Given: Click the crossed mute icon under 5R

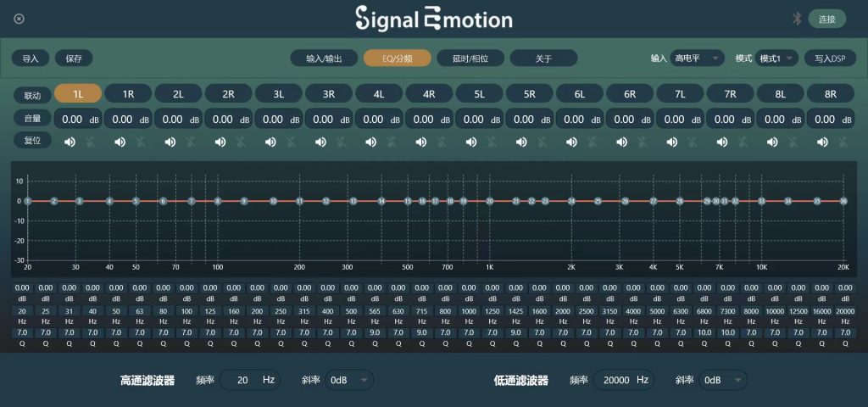Looking at the screenshot, I should click(542, 142).
